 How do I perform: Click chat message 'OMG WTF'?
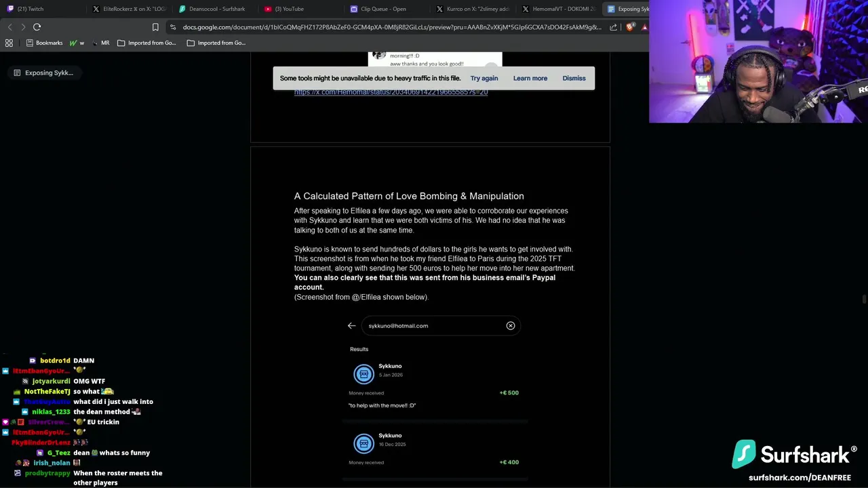point(90,381)
